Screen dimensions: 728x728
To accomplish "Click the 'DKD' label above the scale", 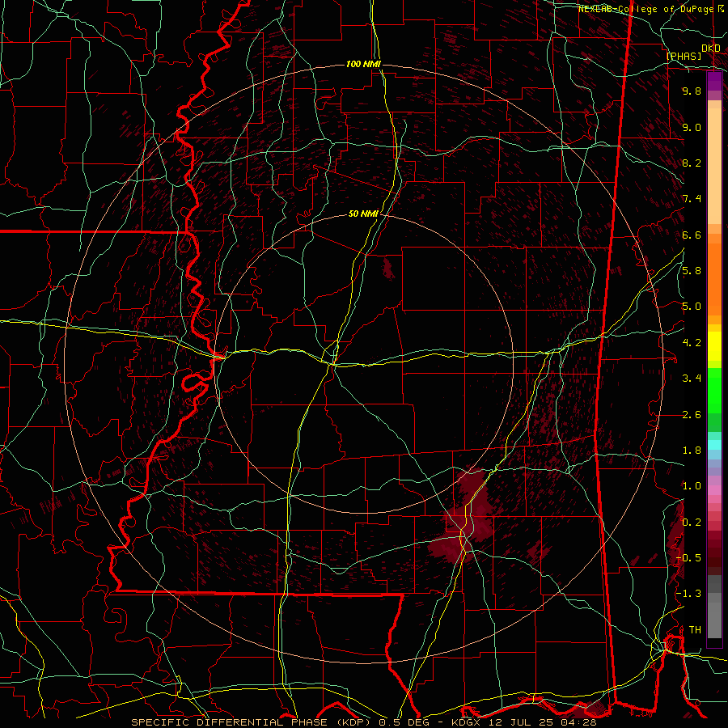I will (x=711, y=49).
